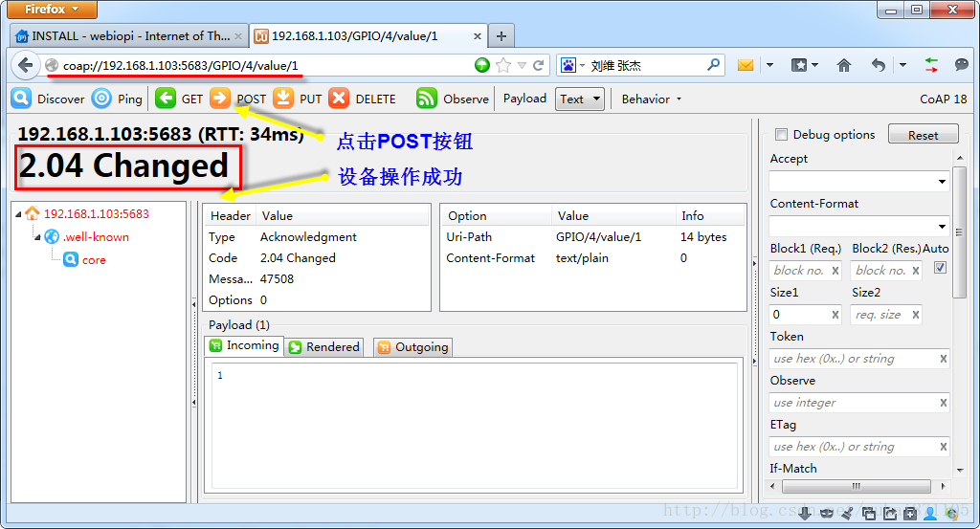This screenshot has height=529, width=980.
Task: Open the Firefox menu button
Action: pyautogui.click(x=53, y=10)
